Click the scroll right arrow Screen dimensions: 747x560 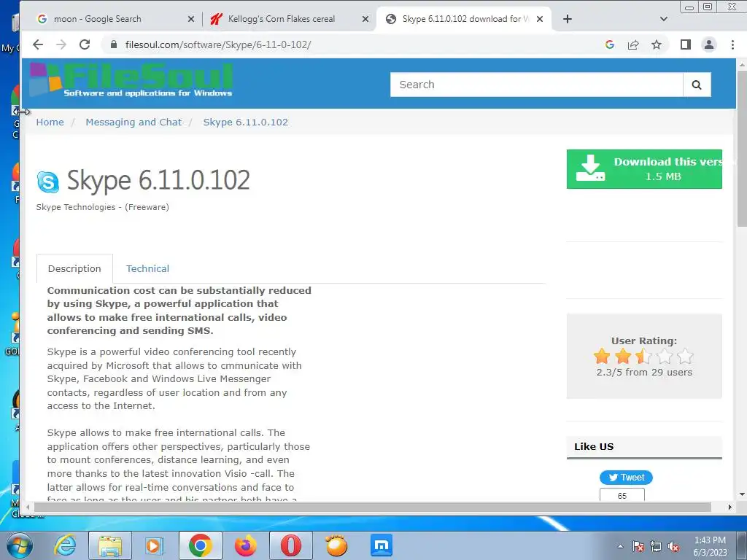click(x=729, y=507)
